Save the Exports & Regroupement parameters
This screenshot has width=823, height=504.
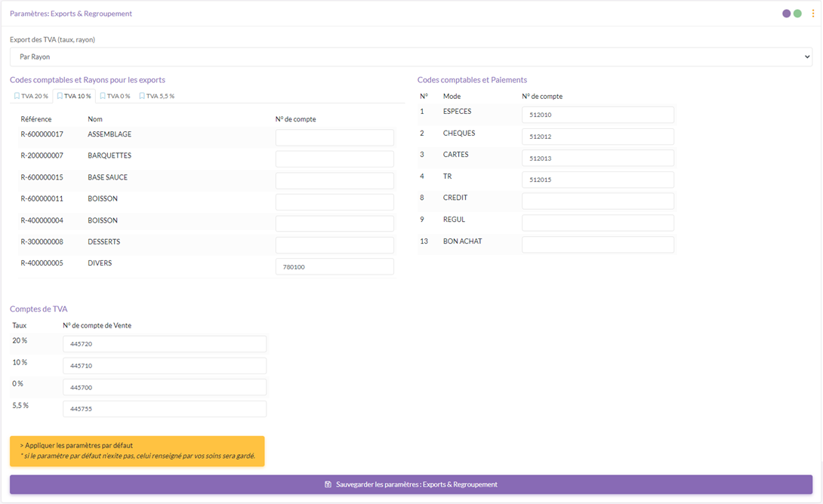click(x=411, y=484)
